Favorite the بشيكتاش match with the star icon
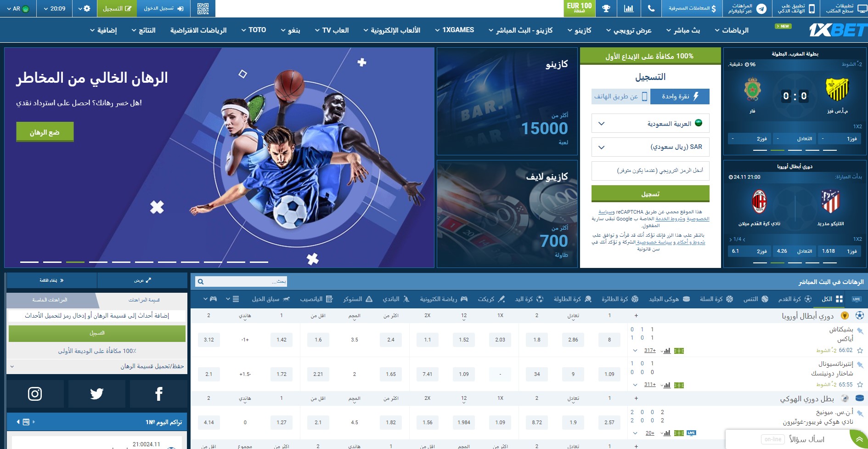 (860, 350)
